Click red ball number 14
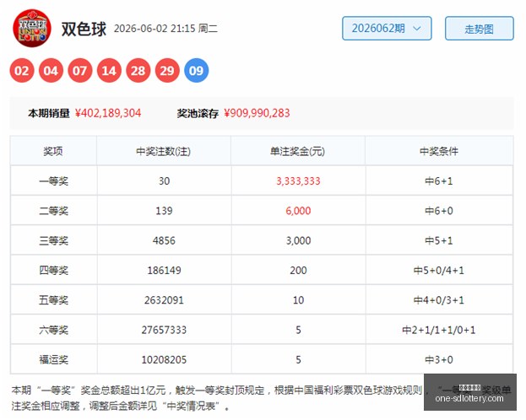The height and width of the screenshot is (420, 526). (x=109, y=70)
